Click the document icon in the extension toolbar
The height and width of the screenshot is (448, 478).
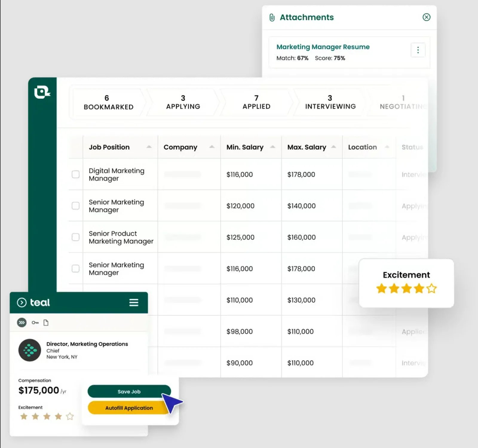point(46,323)
